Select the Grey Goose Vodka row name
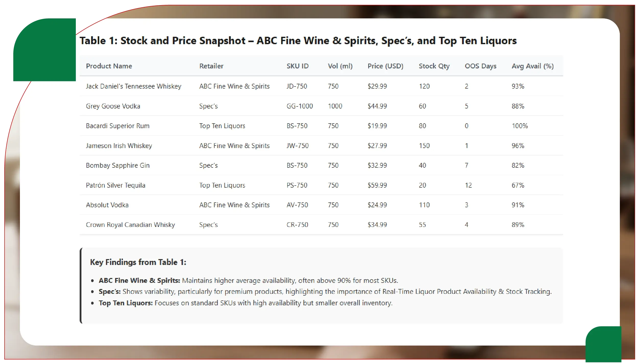The height and width of the screenshot is (364, 640). (x=113, y=106)
